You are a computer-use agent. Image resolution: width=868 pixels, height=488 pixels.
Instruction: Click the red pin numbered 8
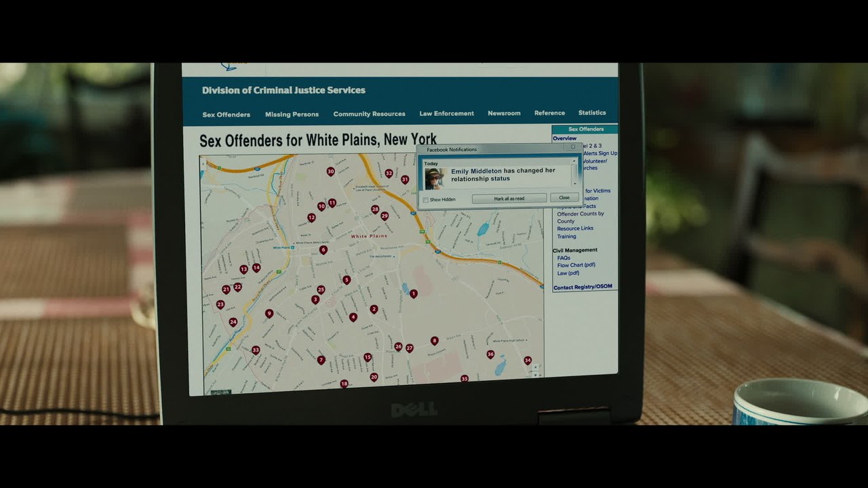[x=435, y=340]
